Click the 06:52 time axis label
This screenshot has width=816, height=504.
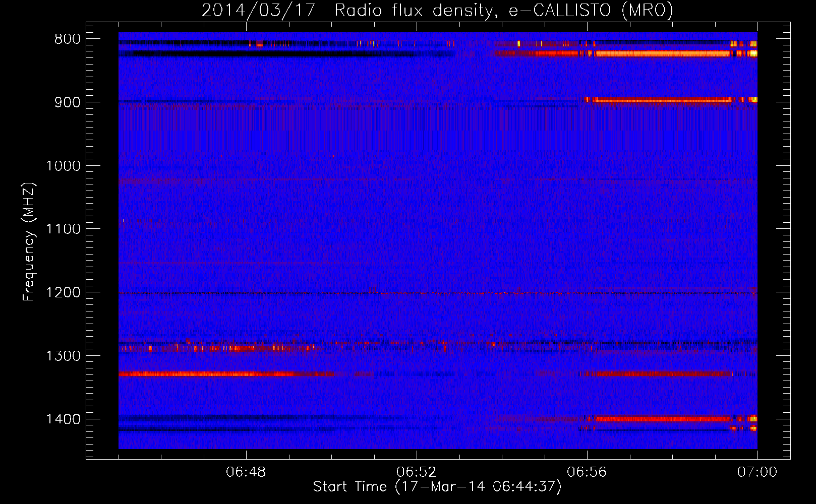click(x=417, y=472)
